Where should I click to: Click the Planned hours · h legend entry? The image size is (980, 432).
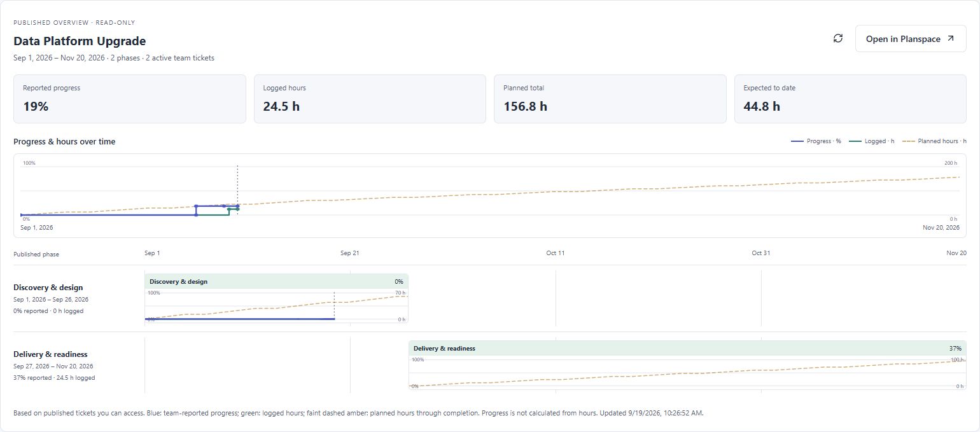coord(935,141)
